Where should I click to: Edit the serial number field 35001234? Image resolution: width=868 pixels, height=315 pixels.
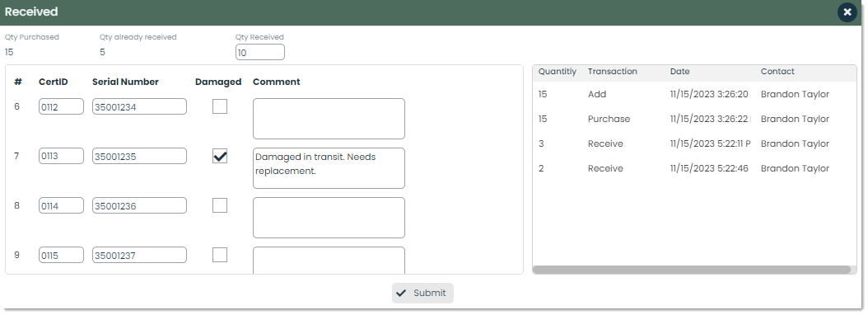pyautogui.click(x=139, y=106)
